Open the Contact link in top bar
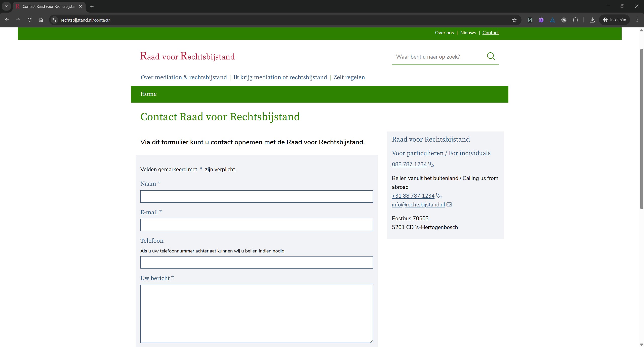This screenshot has height=347, width=644. [490, 33]
